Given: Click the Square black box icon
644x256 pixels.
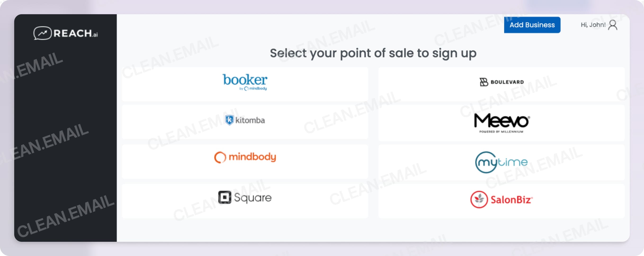Looking at the screenshot, I should (x=224, y=197).
